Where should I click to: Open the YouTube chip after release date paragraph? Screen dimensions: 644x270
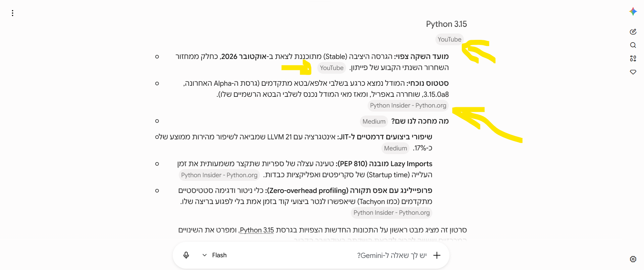[x=331, y=68]
